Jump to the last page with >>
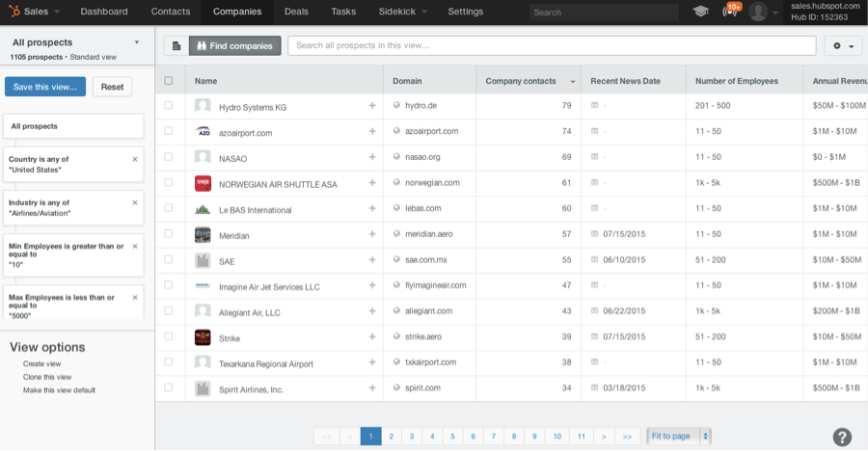 (627, 437)
